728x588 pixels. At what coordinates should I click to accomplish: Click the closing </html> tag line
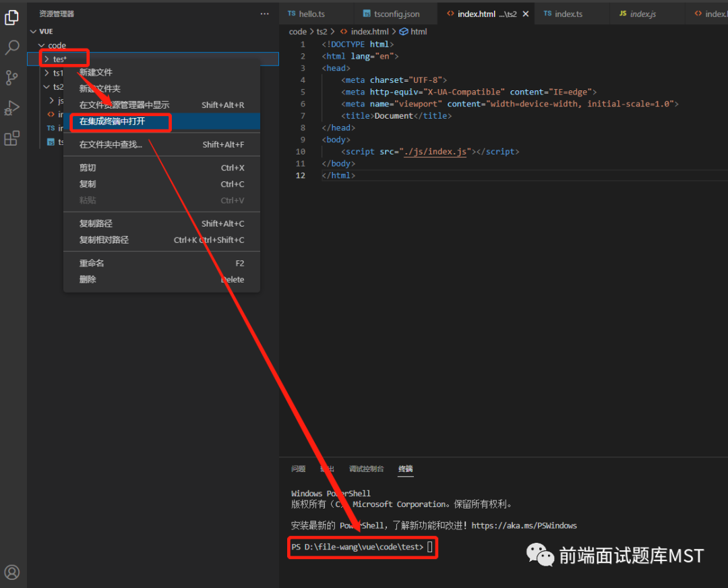coord(338,175)
